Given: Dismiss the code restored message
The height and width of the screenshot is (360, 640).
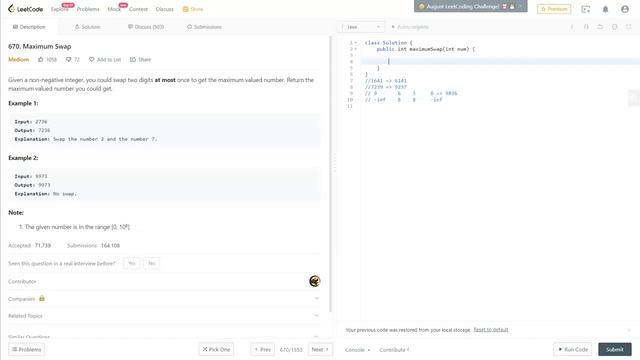Looking at the screenshot, I should click(x=629, y=330).
